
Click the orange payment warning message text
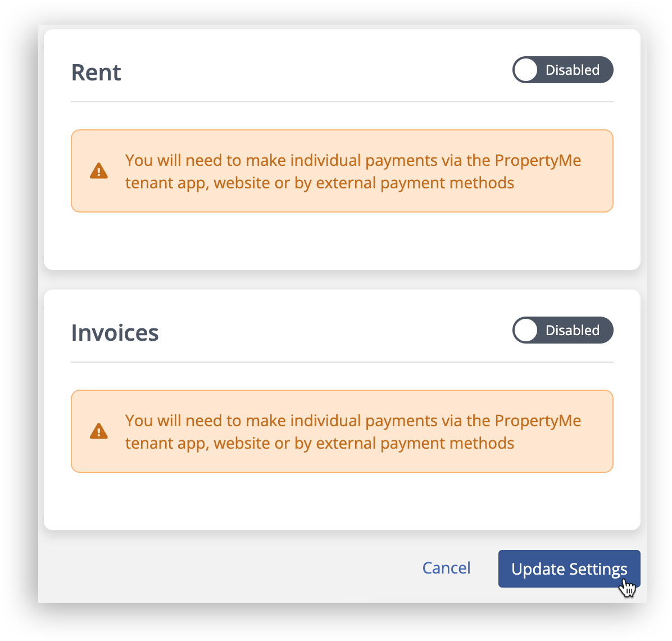(353, 171)
